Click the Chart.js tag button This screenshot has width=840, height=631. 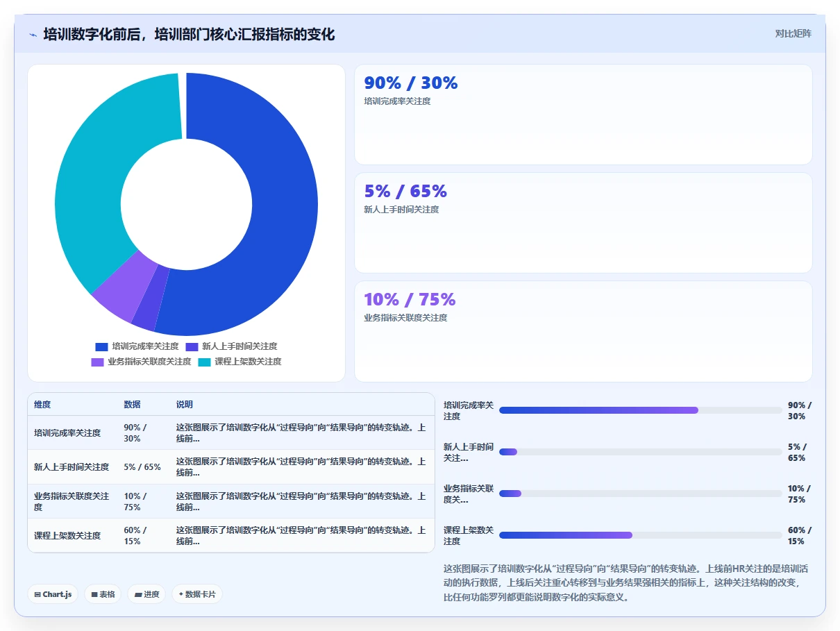[53, 594]
